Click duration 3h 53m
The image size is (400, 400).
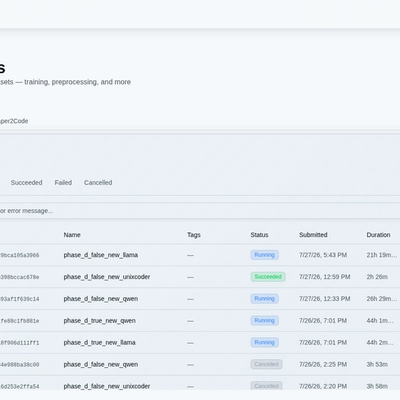tap(377, 365)
